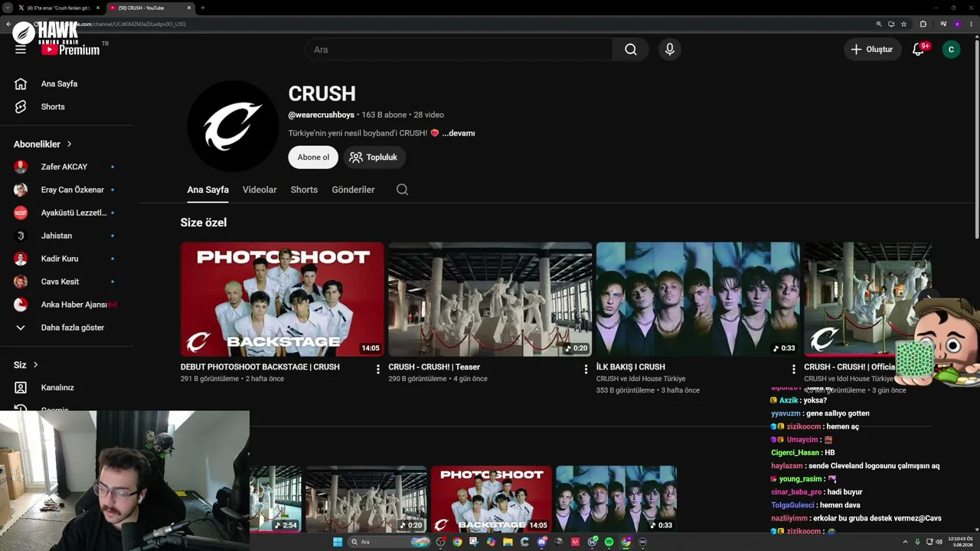The height and width of the screenshot is (551, 980).
Task: Open the browser zoom magnifier icon
Action: point(879,24)
